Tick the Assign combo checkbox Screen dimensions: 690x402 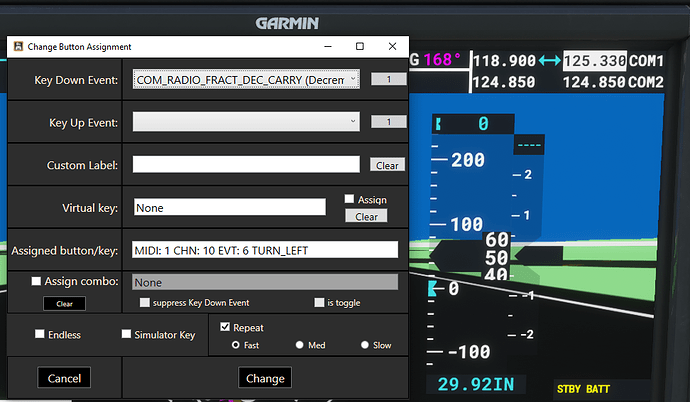click(37, 282)
